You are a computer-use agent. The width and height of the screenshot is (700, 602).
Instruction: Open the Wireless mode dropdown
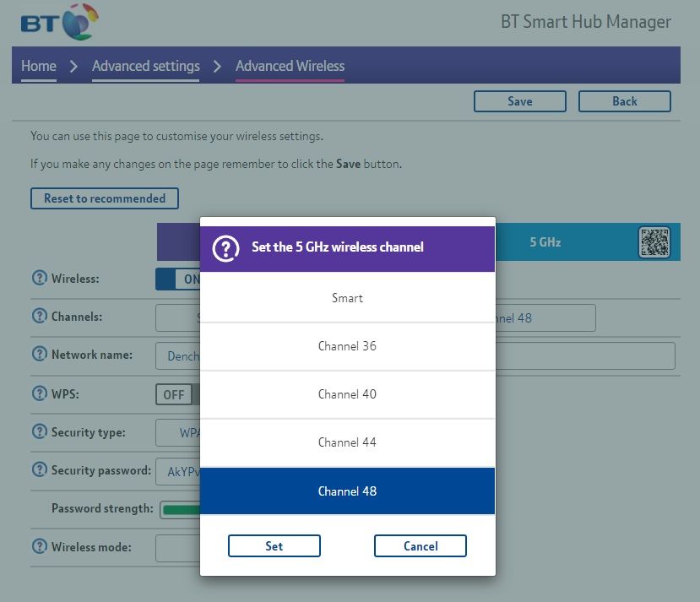coord(177,549)
